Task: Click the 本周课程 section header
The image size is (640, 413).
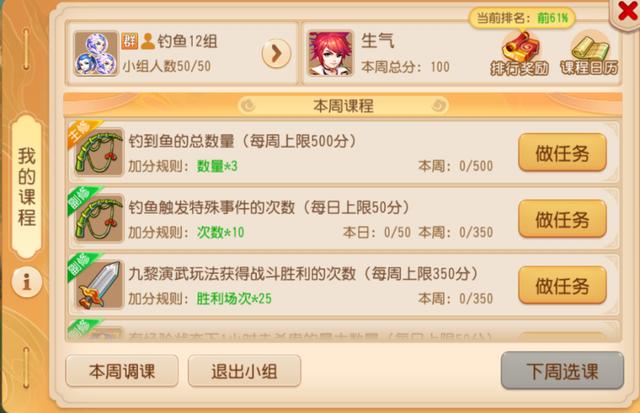Action: tap(343, 106)
